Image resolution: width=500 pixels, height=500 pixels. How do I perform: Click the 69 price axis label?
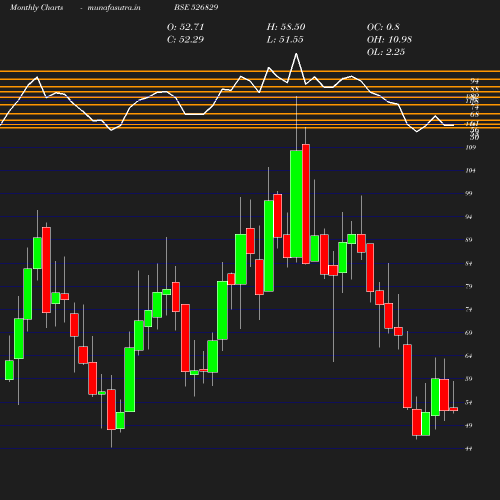coord(469,333)
